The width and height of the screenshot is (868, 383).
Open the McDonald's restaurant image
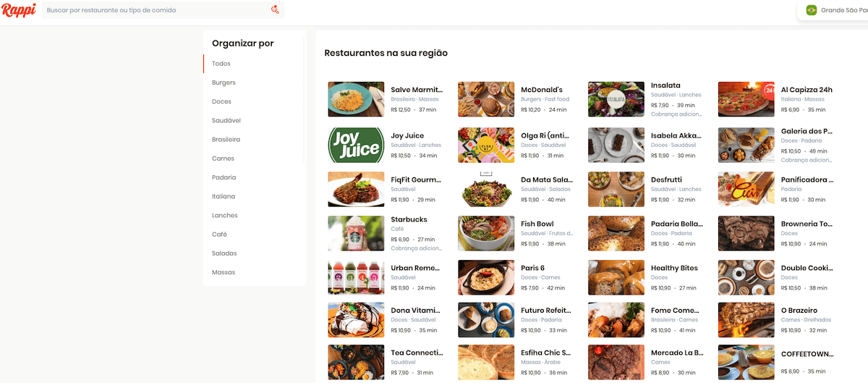[x=486, y=99]
